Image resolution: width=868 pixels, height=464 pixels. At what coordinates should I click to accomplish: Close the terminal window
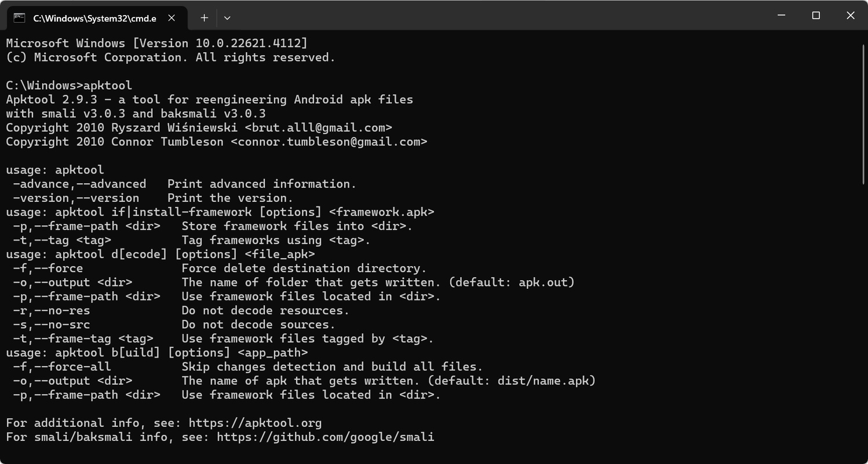pos(850,16)
